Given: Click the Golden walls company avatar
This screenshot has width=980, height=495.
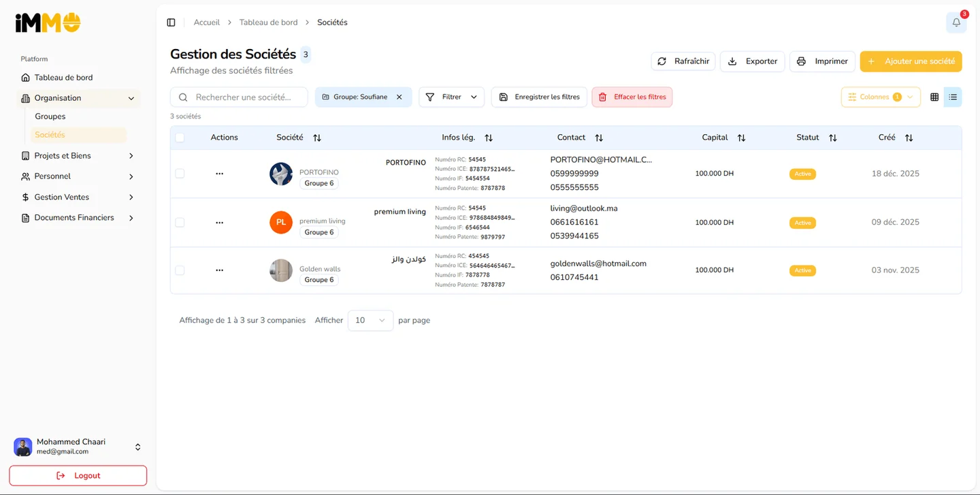Looking at the screenshot, I should pyautogui.click(x=281, y=270).
